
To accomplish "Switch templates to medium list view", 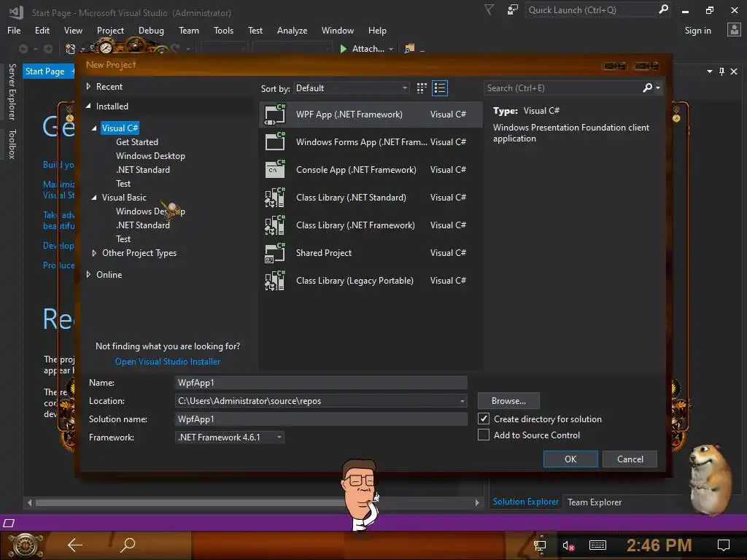I will [440, 88].
